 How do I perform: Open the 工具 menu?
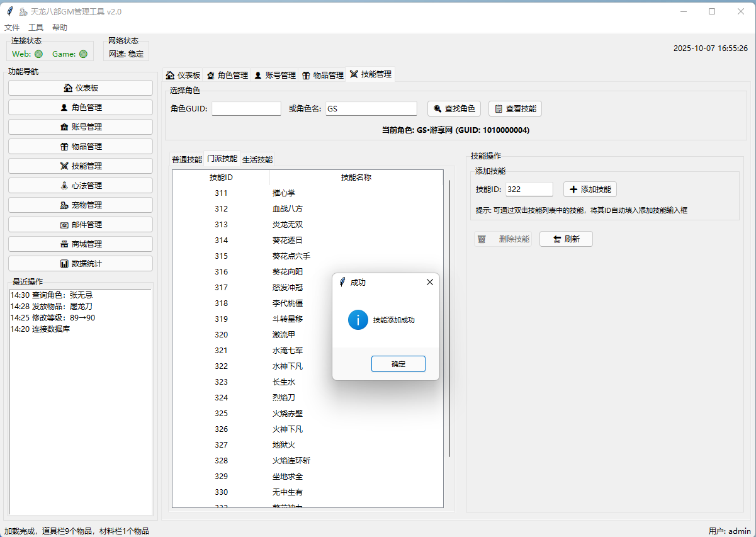coord(36,28)
